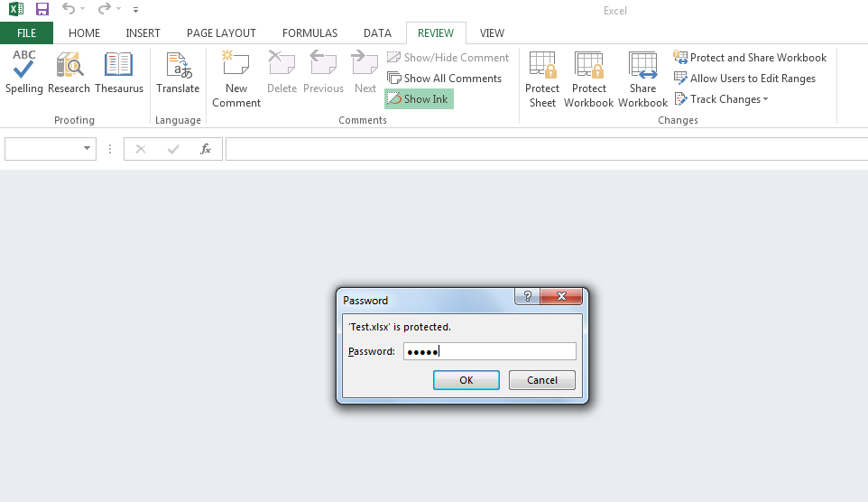Click the Enter checkmark in the formula bar

click(173, 149)
